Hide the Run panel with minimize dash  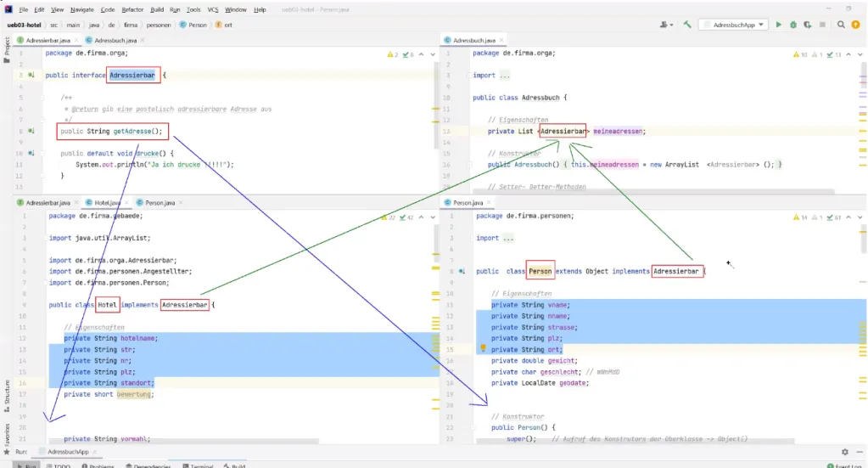(860, 452)
